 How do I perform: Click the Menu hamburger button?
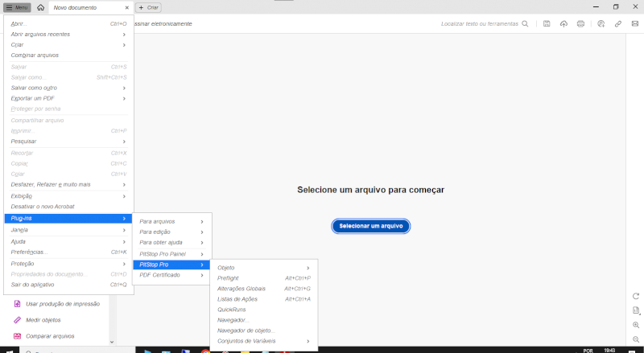click(x=17, y=7)
